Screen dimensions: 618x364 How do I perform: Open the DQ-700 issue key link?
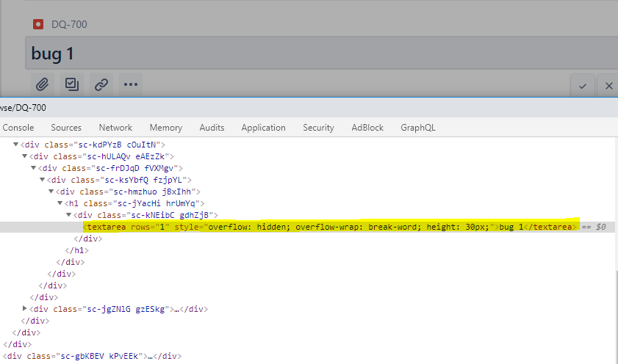tap(69, 24)
